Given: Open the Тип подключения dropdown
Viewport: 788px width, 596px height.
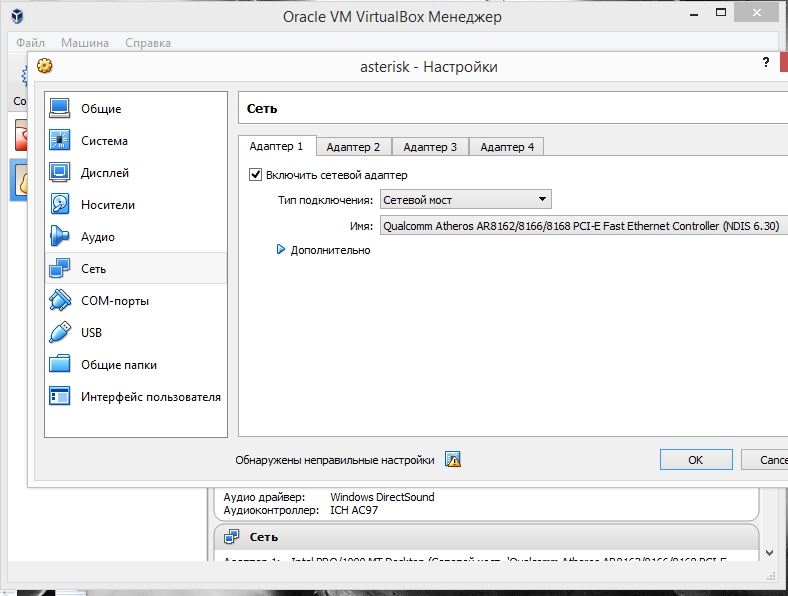Looking at the screenshot, I should pyautogui.click(x=466, y=200).
